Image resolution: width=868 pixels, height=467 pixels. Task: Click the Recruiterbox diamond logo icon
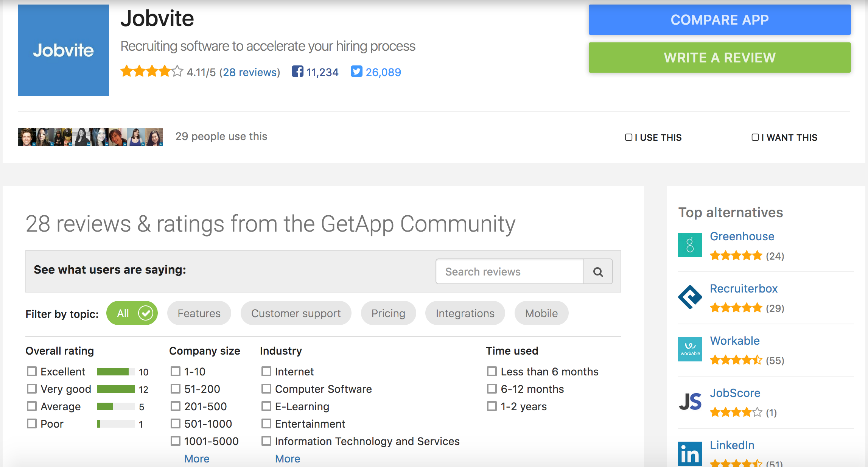[x=690, y=297]
